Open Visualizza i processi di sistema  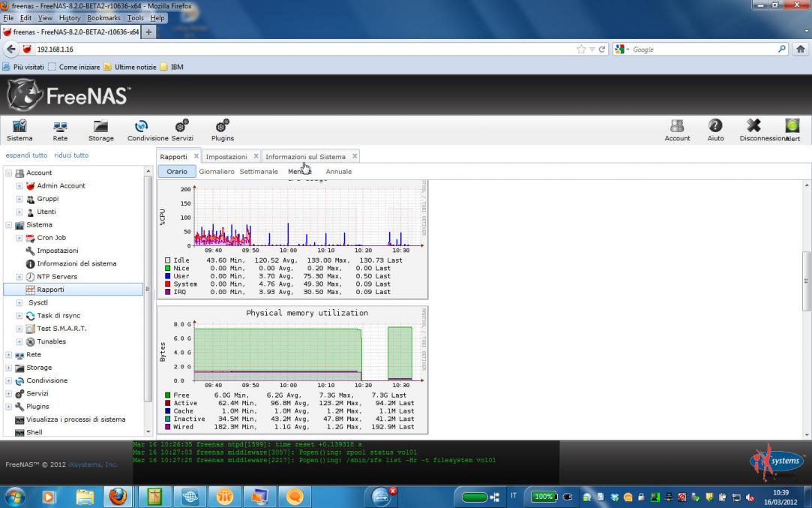click(76, 419)
